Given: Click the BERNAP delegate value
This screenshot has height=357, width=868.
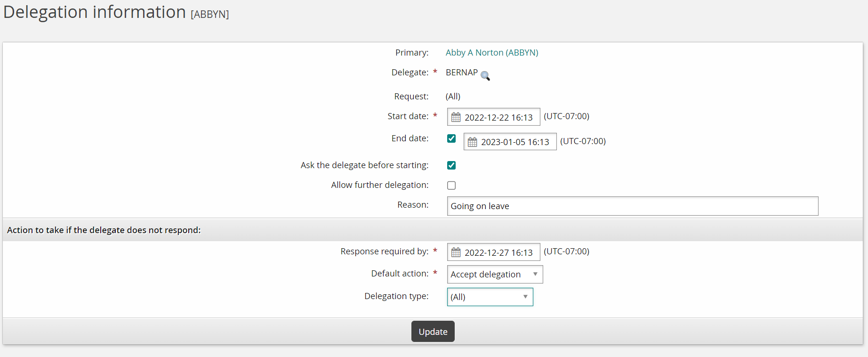Looking at the screenshot, I should pos(461,73).
